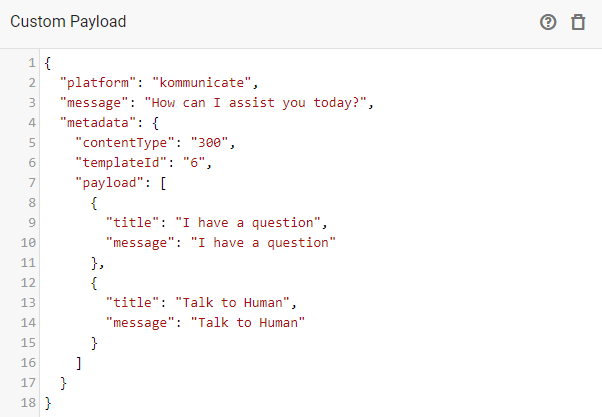Click line number 7 in the gutter
The width and height of the screenshot is (602, 417).
point(32,182)
